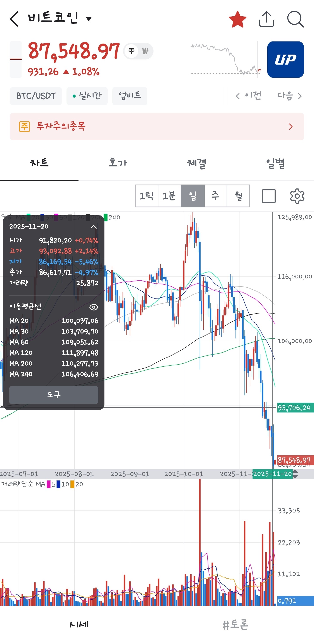Image resolution: width=314 pixels, height=644 pixels.
Task: Select the 차트 tab
Action: click(x=39, y=163)
